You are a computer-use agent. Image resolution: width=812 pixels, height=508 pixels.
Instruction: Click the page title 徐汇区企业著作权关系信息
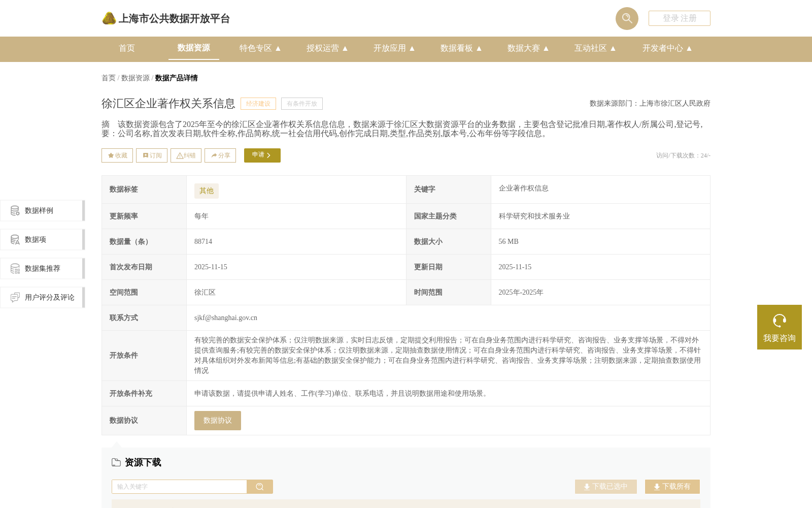click(x=168, y=104)
